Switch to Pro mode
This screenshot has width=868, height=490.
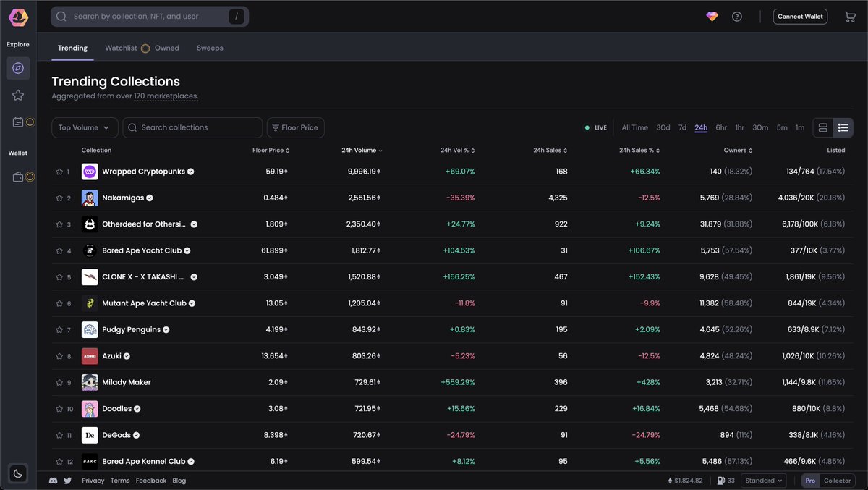pos(810,481)
